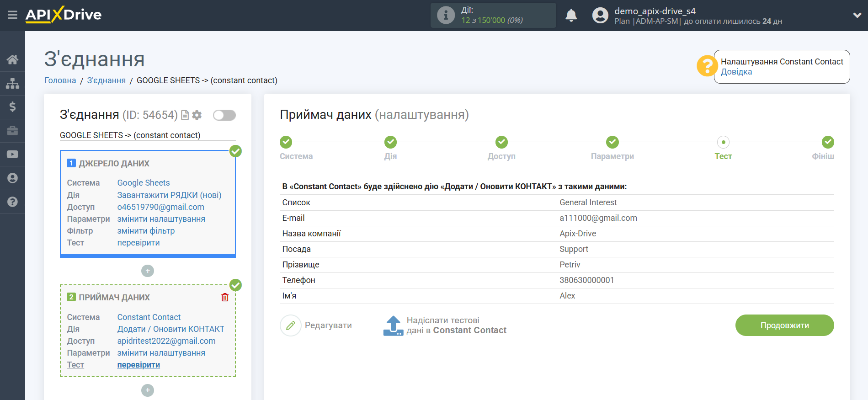Open the o46519790@gmail.com access link
Viewport: 868px width, 400px height.
(161, 207)
